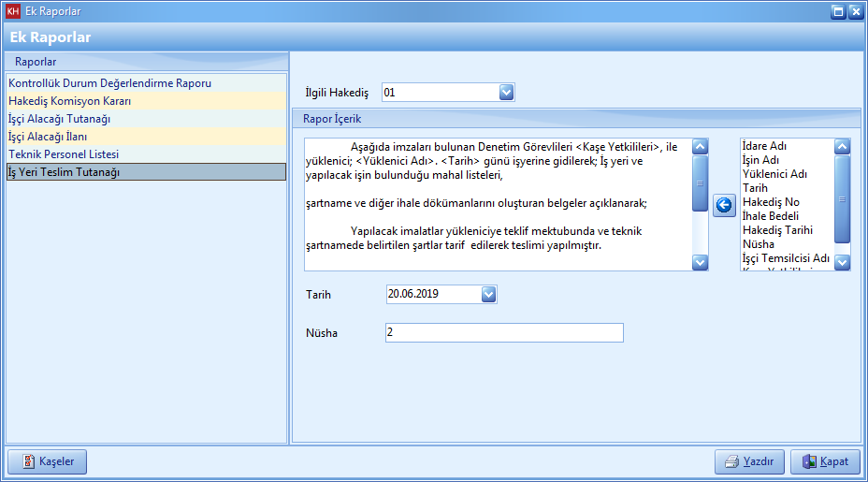The image size is (868, 482).
Task: Select İşçi Alacağı İlanı report
Action: tap(50, 137)
